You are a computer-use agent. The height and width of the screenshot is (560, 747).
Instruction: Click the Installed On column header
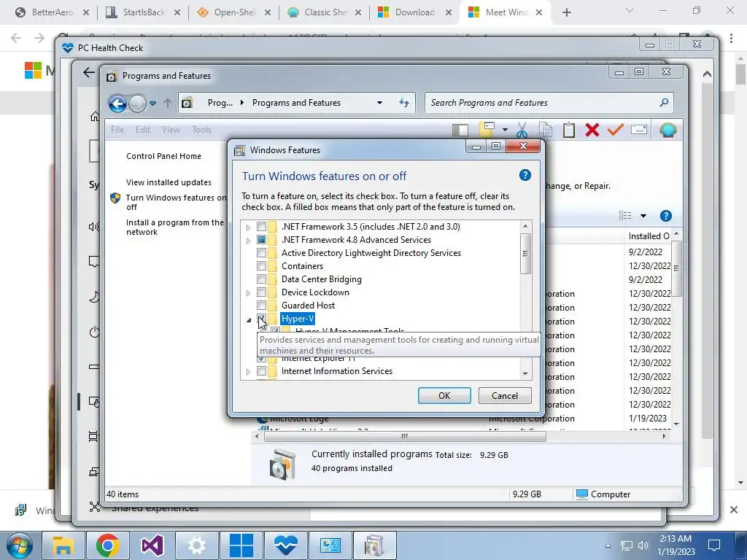point(649,236)
